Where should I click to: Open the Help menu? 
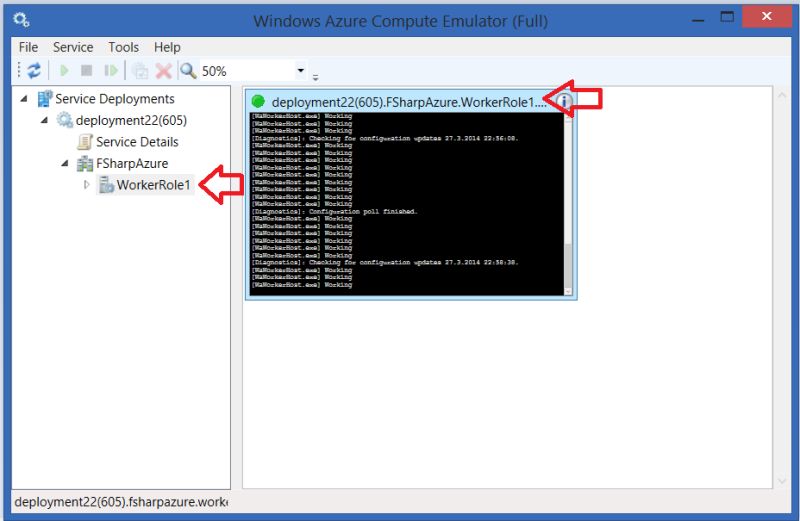point(167,47)
